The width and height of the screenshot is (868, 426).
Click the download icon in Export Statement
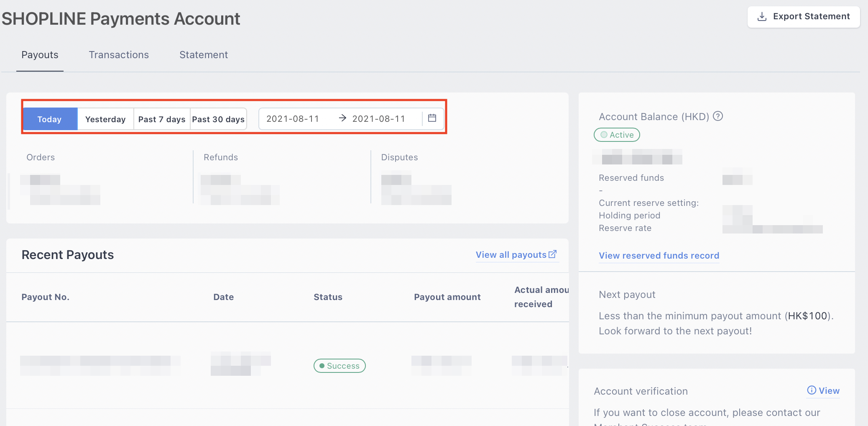coord(762,17)
